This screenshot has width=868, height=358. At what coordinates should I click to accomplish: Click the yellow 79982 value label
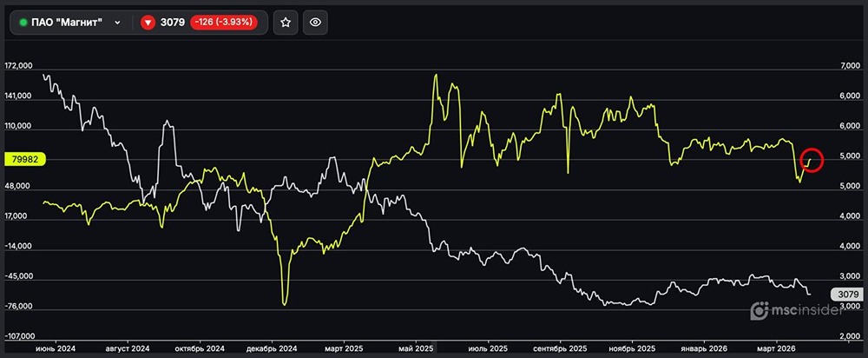click(24, 160)
